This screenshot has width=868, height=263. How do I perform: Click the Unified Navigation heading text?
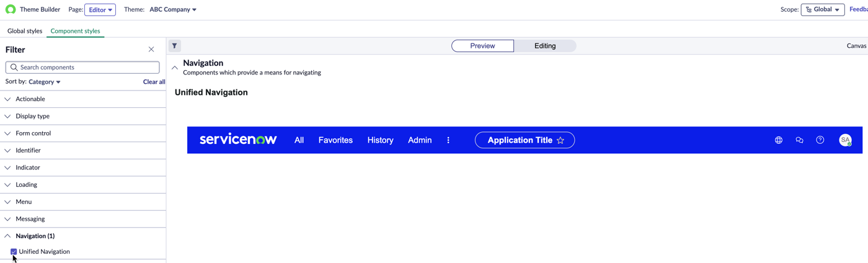point(211,92)
